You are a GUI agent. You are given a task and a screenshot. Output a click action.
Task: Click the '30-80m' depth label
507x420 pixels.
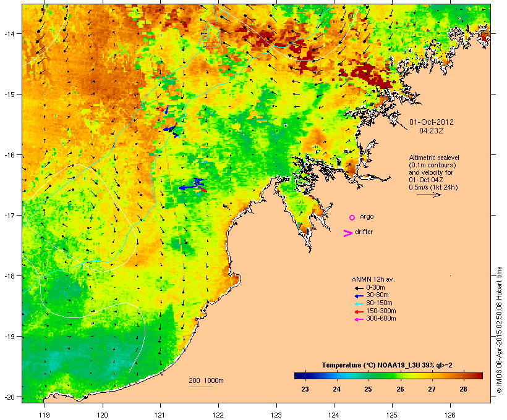pos(377,295)
